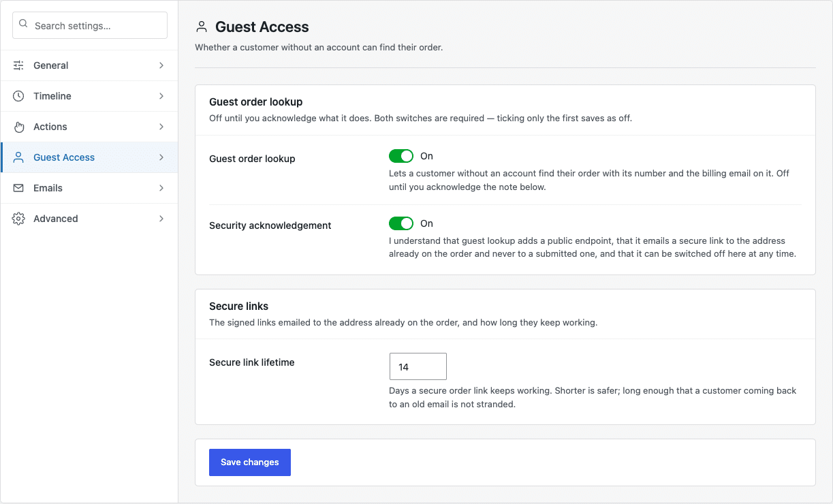Click the On label next to Security acknowledgement
The height and width of the screenshot is (504, 833).
coord(426,223)
